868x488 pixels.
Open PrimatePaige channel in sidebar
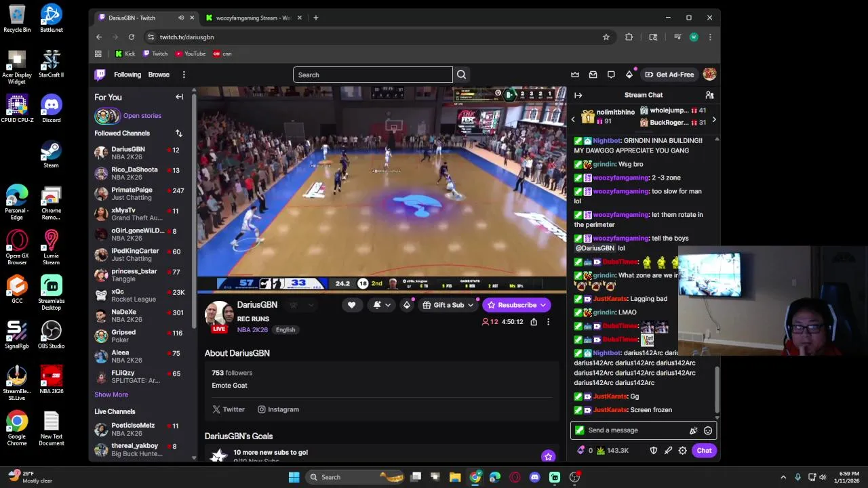(x=142, y=194)
